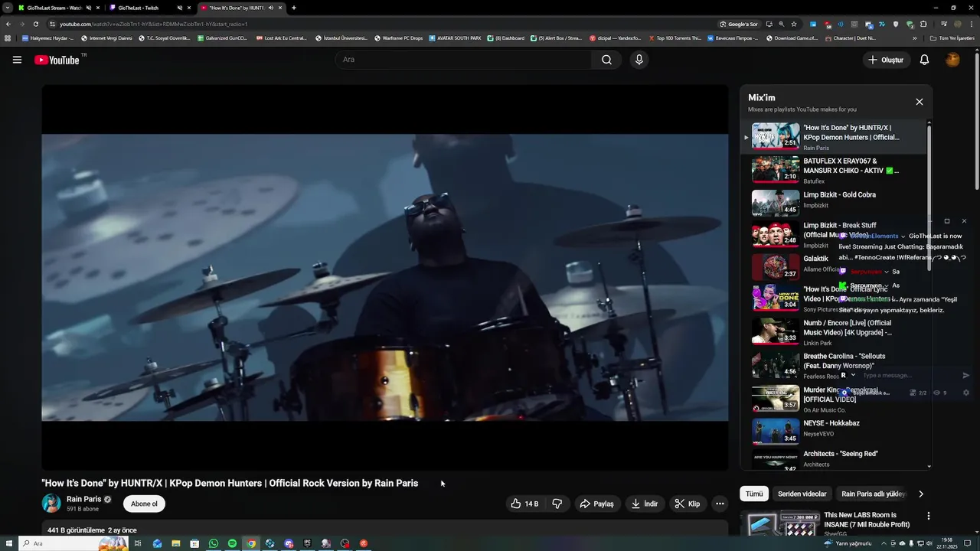Open the tab search dropdown arrow
980x551 pixels.
tap(7, 8)
